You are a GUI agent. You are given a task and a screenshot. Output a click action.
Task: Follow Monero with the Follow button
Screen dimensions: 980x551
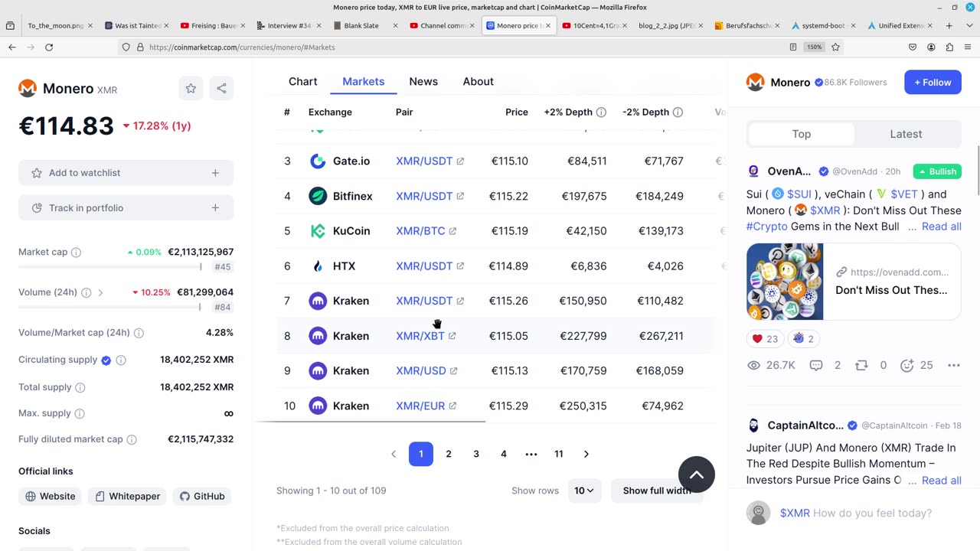(x=933, y=82)
